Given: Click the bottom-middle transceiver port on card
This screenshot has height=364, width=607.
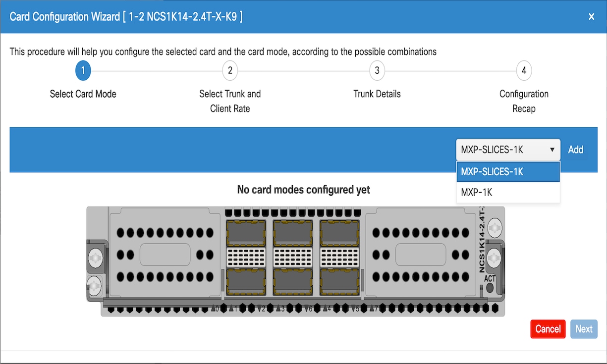Looking at the screenshot, I should pyautogui.click(x=293, y=281).
